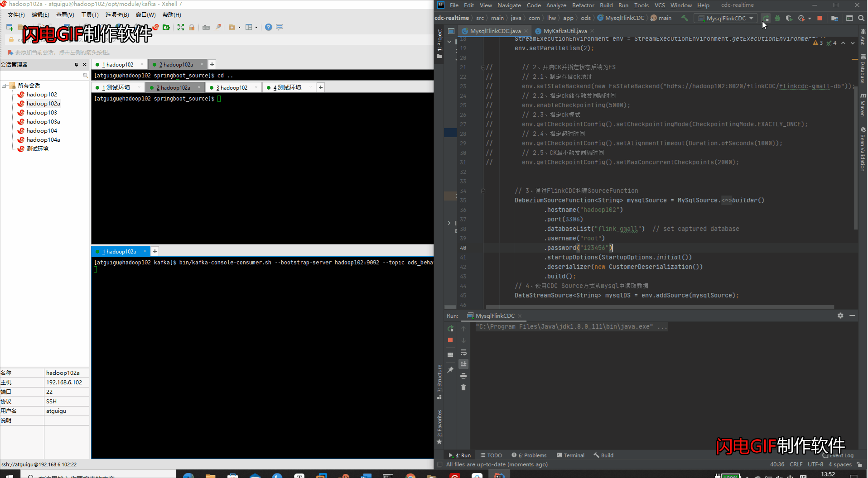
Task: Click the Search Everywhere magnifier icon
Action: [x=861, y=18]
